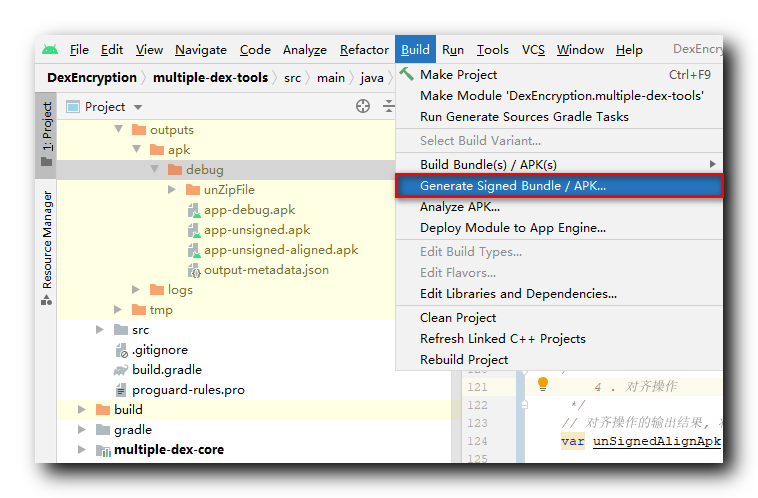Select Rebuild Project menu entry
Screen dimensions: 758x498
click(559, 360)
